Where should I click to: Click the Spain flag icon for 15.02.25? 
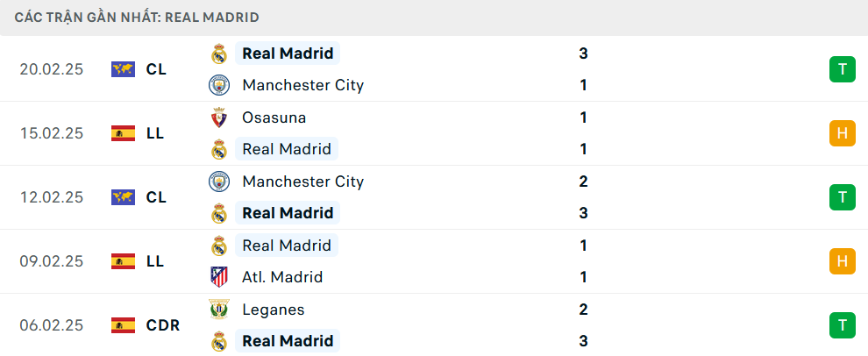point(123,133)
